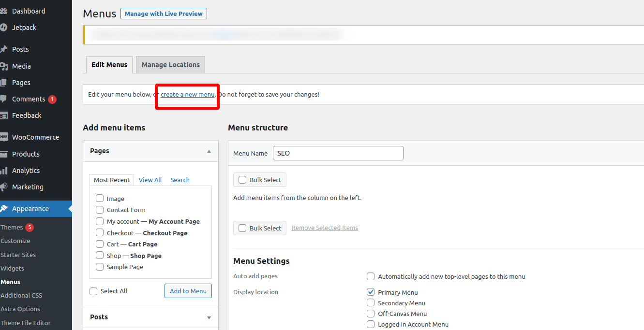Click the Products box icon
644x330 pixels.
click(x=3, y=154)
